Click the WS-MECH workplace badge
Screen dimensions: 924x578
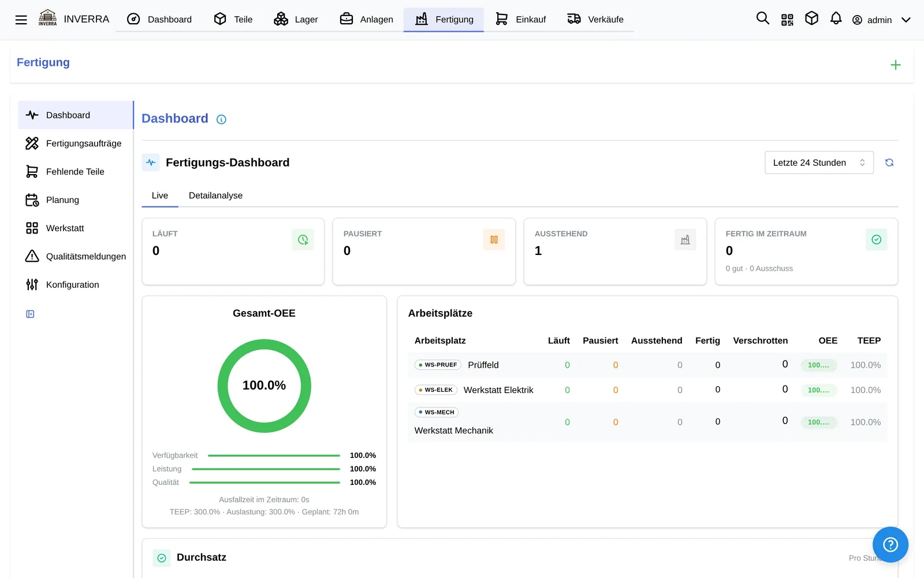tap(437, 412)
